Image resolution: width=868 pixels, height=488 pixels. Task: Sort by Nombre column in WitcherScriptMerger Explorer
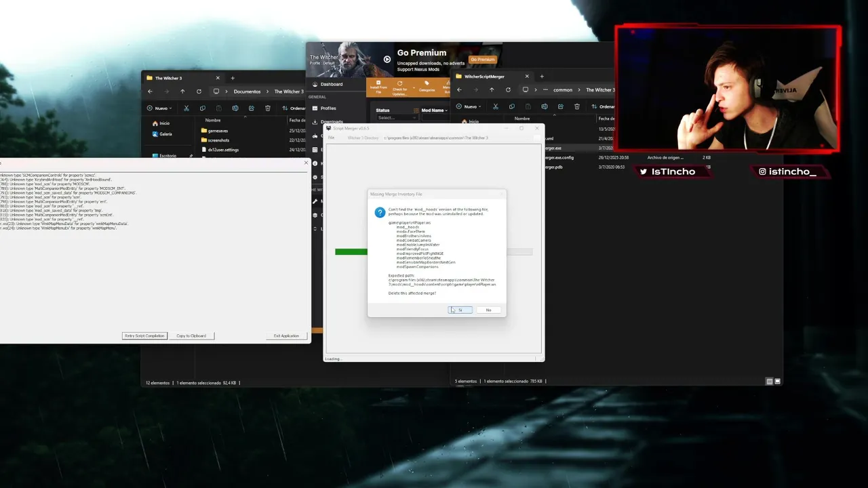(x=522, y=119)
